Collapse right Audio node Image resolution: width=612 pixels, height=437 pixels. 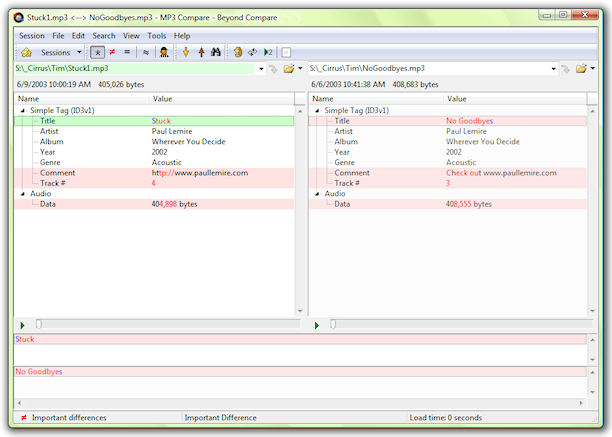tap(317, 194)
